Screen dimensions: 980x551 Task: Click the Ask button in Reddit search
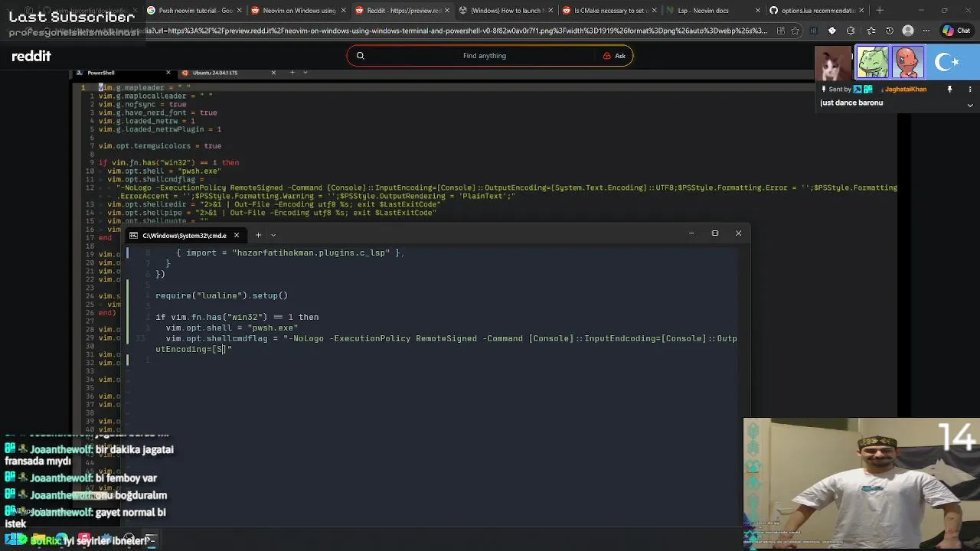614,56
